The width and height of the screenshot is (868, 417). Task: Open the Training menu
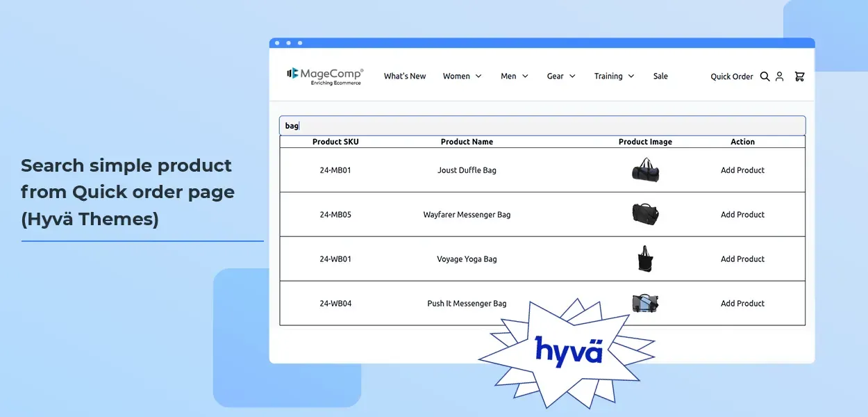pos(608,76)
